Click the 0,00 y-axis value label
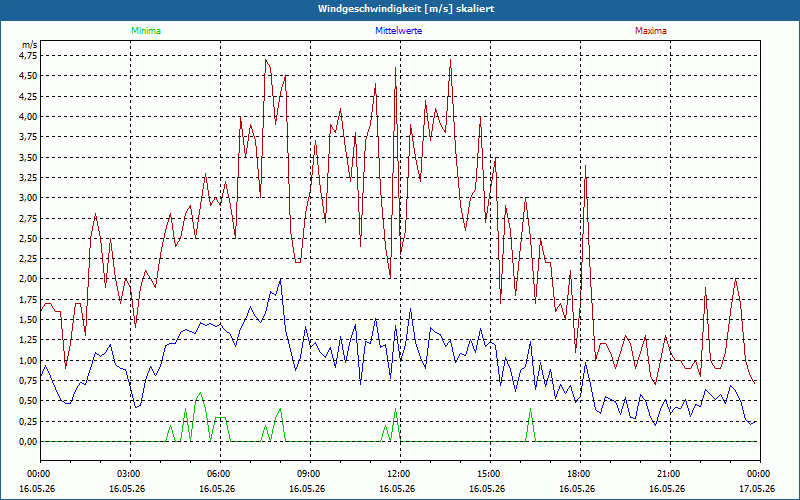 [28, 442]
